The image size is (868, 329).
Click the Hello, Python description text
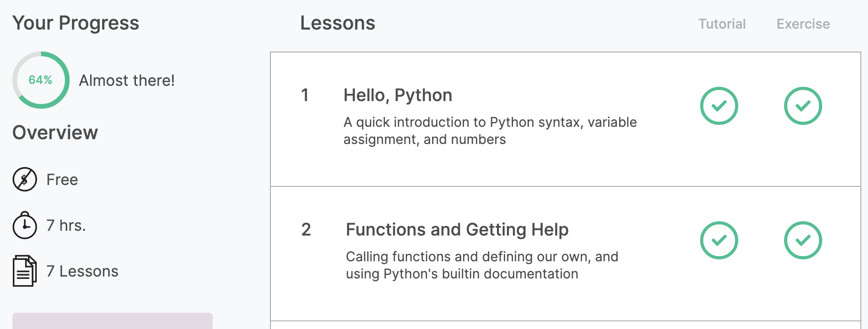[490, 131]
